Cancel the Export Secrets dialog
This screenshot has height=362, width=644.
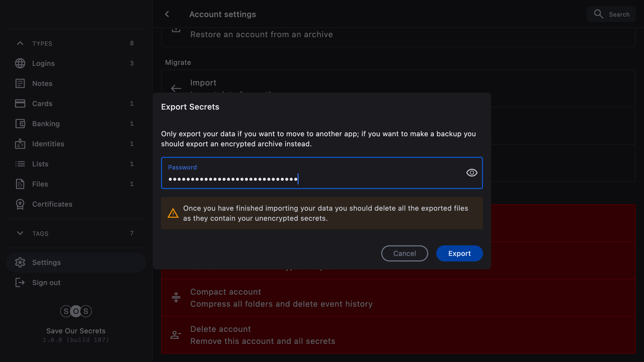tap(405, 253)
